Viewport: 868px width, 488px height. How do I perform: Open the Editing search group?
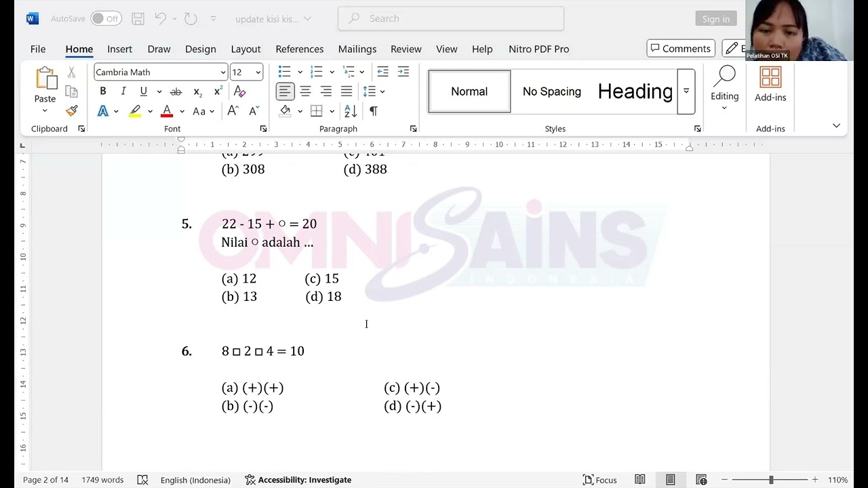tap(724, 88)
